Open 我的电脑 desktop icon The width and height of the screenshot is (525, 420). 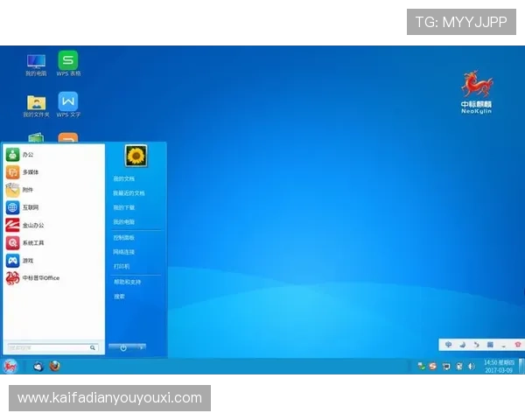[36, 62]
